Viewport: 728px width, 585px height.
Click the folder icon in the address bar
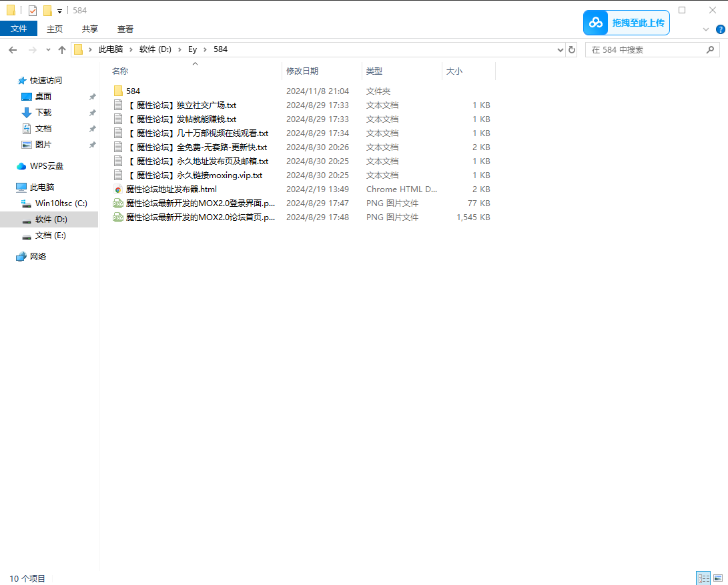pyautogui.click(x=79, y=49)
